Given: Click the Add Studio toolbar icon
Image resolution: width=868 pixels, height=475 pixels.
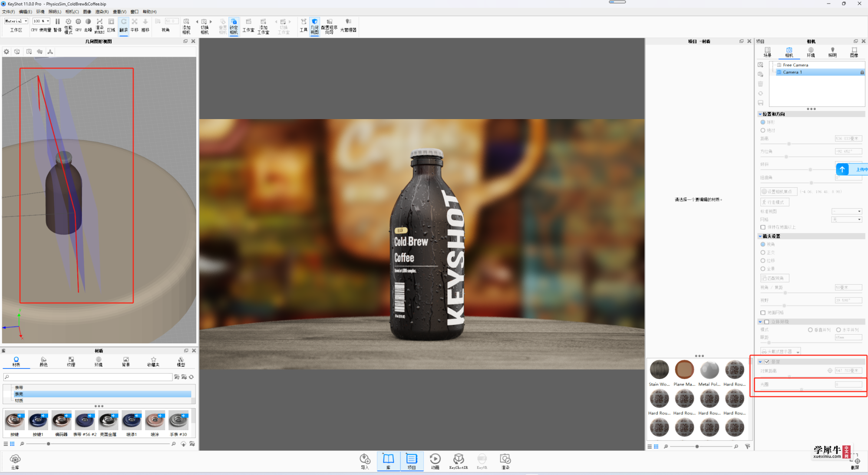Looking at the screenshot, I should click(263, 22).
